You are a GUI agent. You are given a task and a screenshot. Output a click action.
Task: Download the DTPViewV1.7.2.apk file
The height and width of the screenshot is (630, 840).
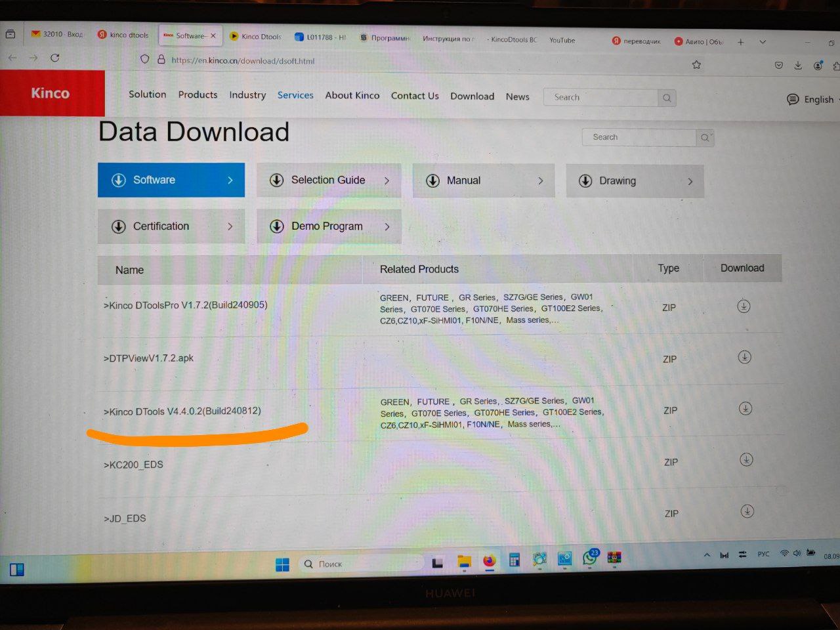coord(744,357)
